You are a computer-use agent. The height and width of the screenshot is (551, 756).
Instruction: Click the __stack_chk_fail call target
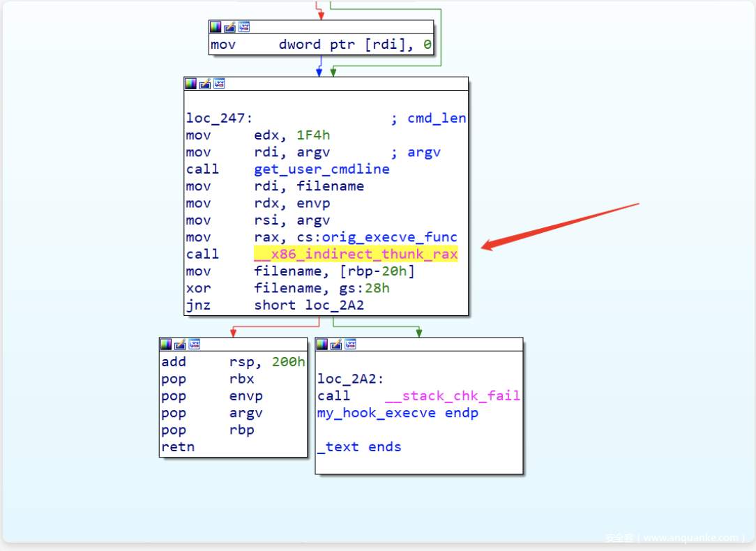[452, 396]
